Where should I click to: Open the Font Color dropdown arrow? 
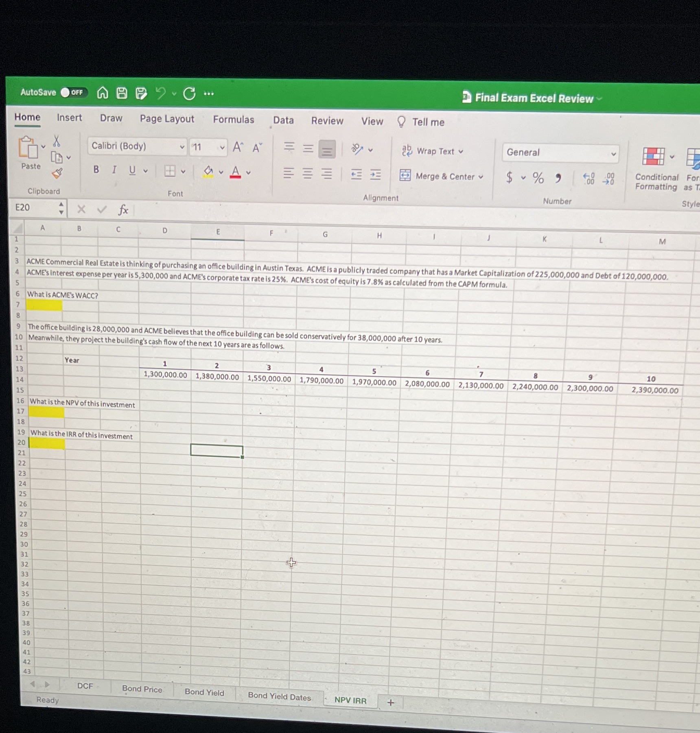tap(248, 172)
